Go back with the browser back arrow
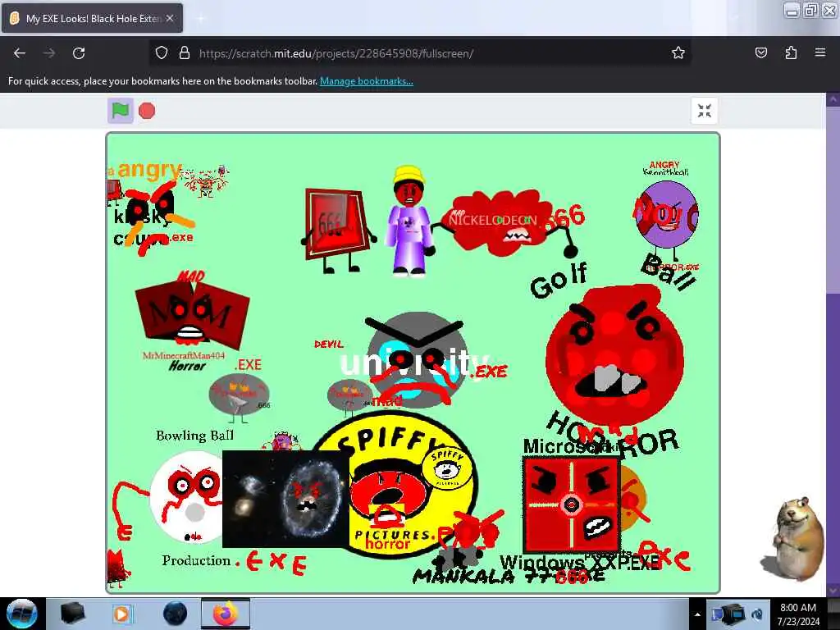 click(x=20, y=53)
